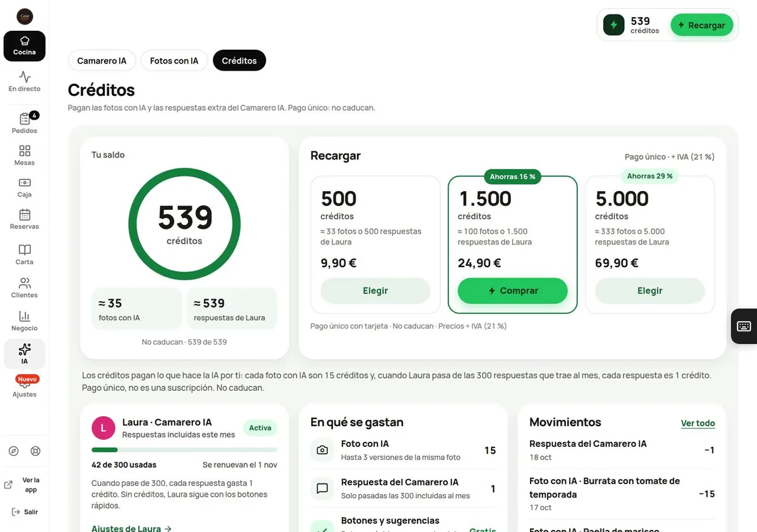Click the Ahorras 29 % badge
Screen dimensions: 757x532
coord(650,176)
